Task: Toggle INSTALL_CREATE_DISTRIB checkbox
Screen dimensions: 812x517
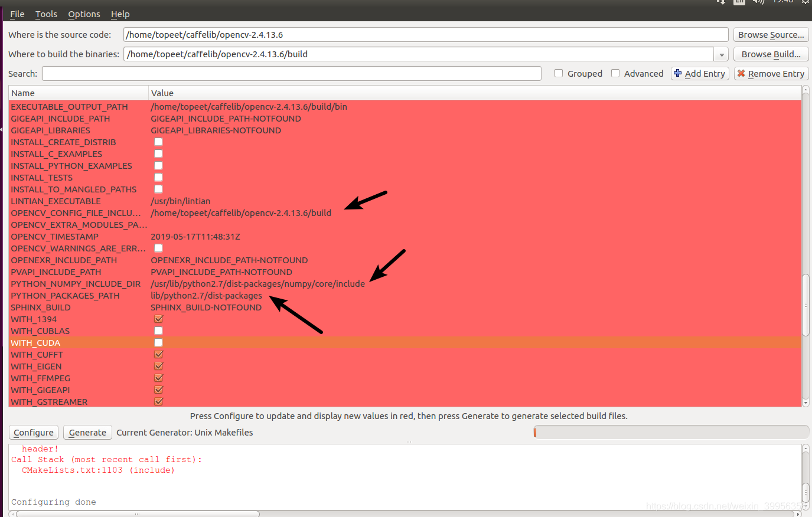Action: pos(158,142)
